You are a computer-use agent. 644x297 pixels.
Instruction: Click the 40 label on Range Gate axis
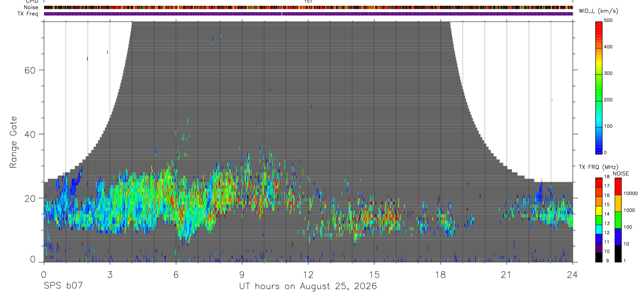pyautogui.click(x=31, y=134)
